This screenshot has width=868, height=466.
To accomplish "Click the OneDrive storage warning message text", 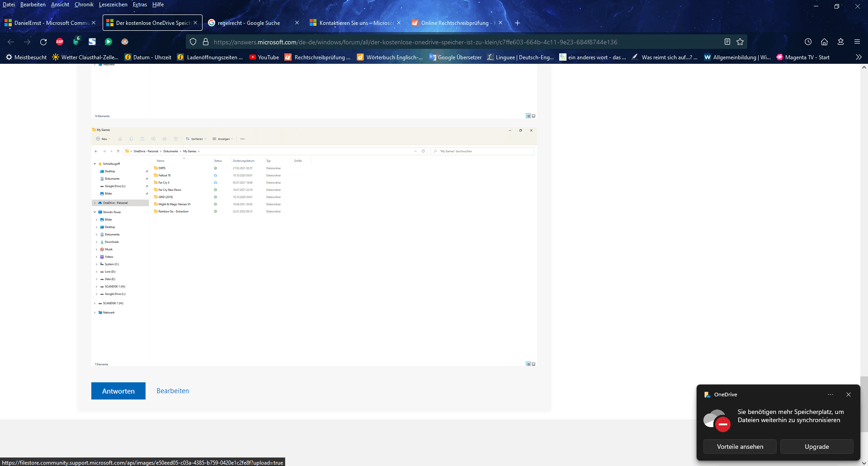I will [791, 416].
